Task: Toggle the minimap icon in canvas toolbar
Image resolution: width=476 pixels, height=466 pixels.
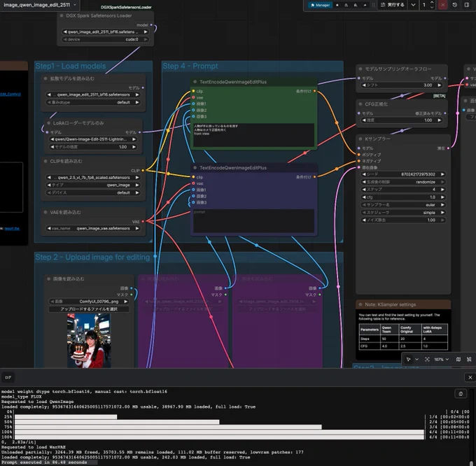Action: pyautogui.click(x=458, y=359)
